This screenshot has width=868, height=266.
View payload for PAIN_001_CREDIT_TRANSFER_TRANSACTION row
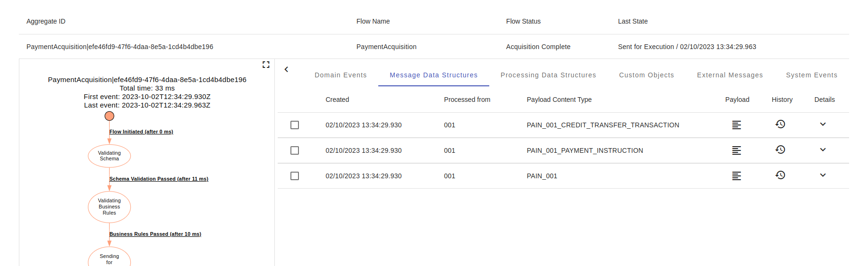point(736,125)
